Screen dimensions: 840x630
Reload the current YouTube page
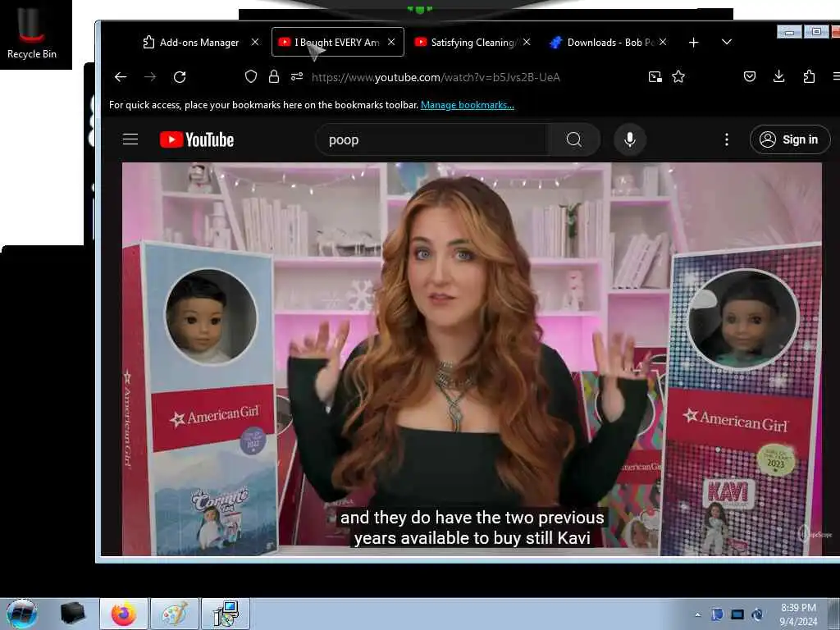(180, 77)
